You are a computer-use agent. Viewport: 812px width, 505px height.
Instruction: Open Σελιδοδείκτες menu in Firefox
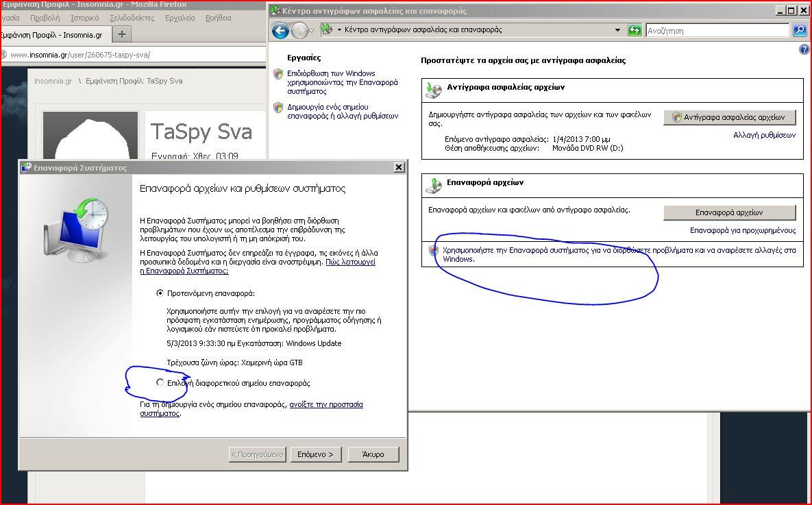coord(132,18)
